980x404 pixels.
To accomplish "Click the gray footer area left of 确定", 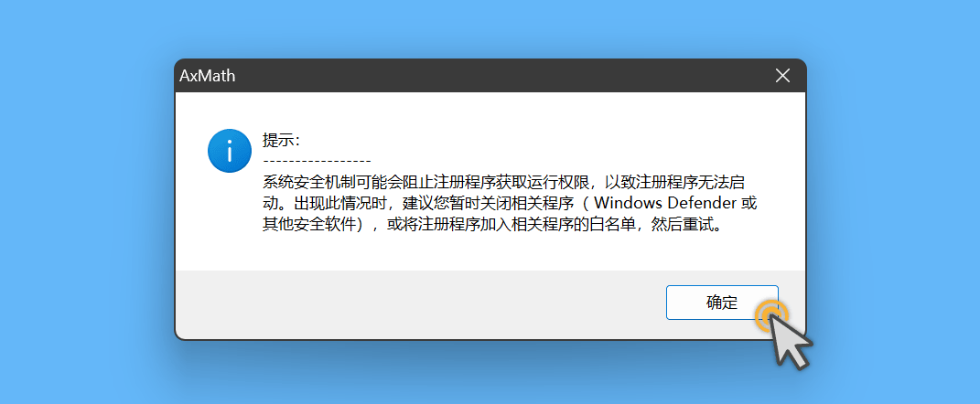I will coord(419,303).
